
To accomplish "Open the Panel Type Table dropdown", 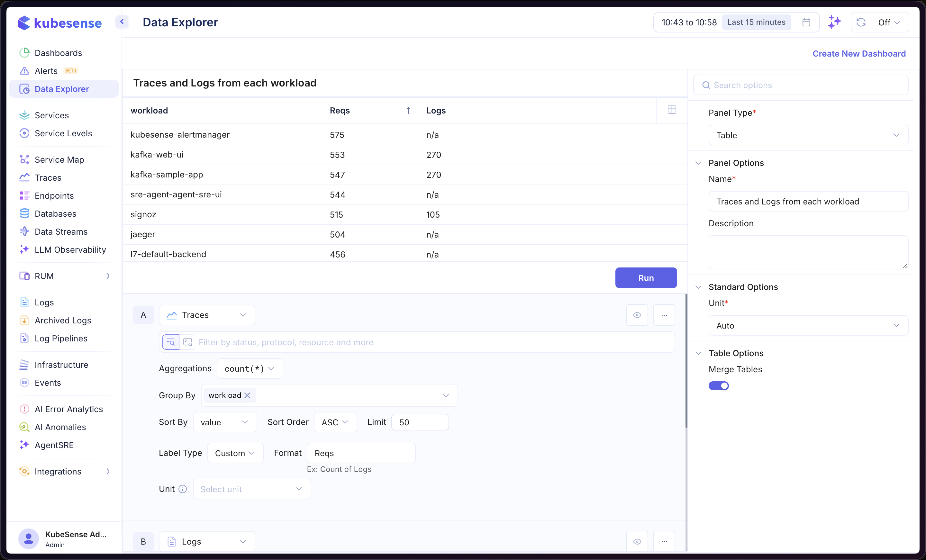I will 808,135.
